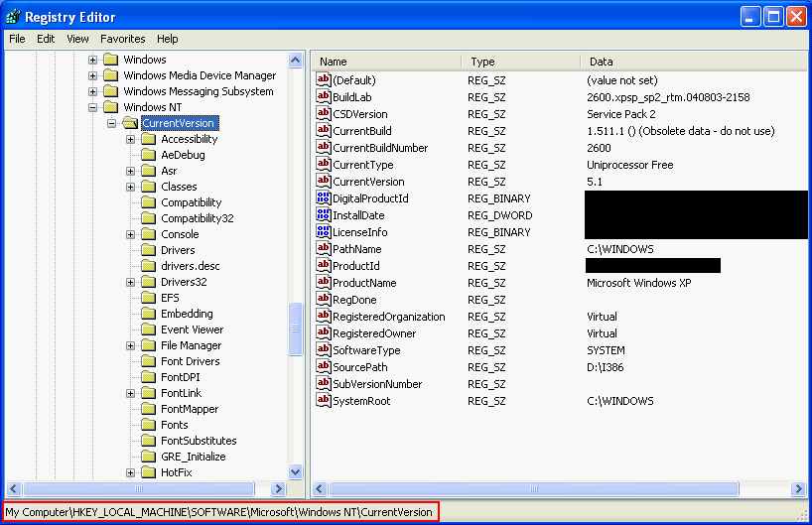Expand the HotFix key
This screenshot has height=525, width=812.
pos(130,472)
